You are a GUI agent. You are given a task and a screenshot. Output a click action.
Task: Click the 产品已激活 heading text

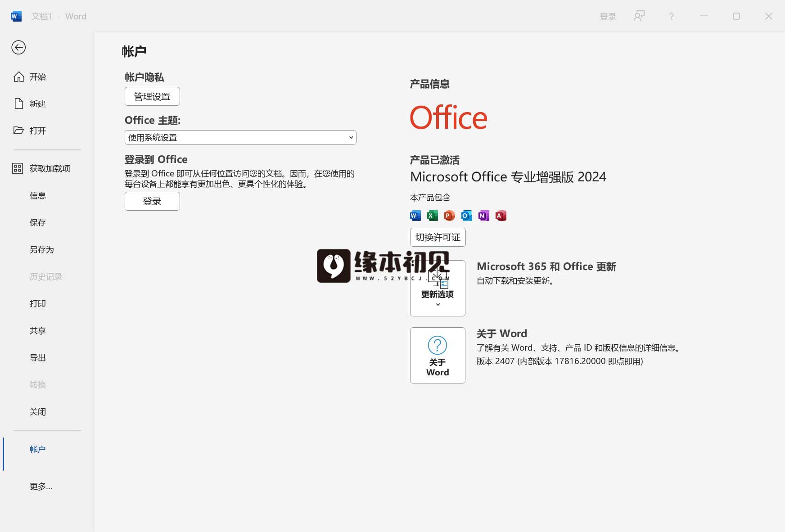click(434, 160)
